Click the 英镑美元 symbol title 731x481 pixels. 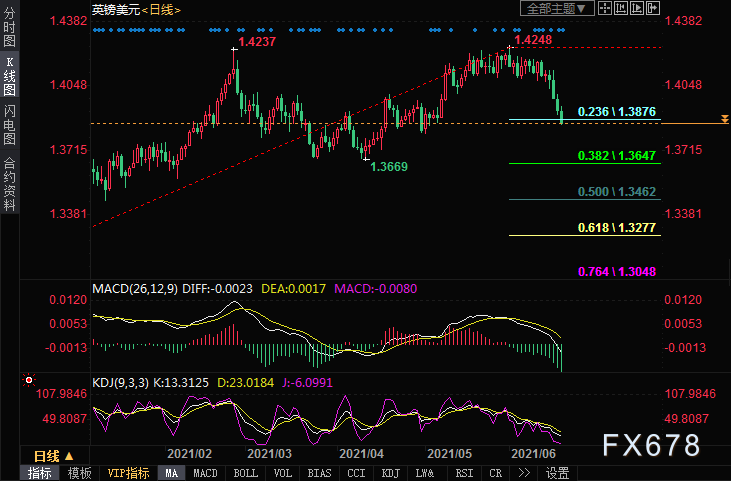pyautogui.click(x=116, y=9)
